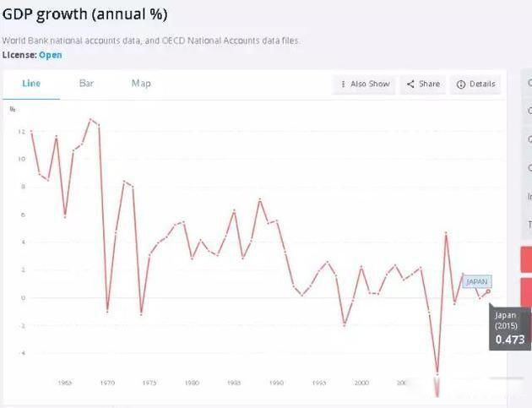Open the Bar chart tab
The image size is (532, 408).
[86, 84]
